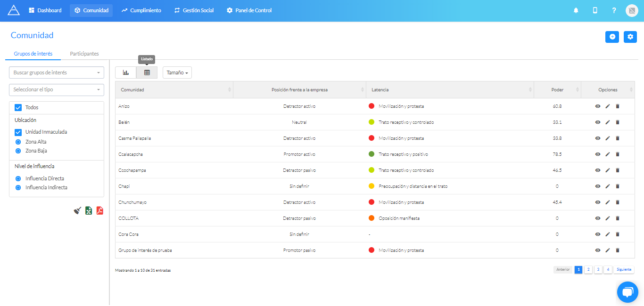Open the help question mark icon

(614, 10)
